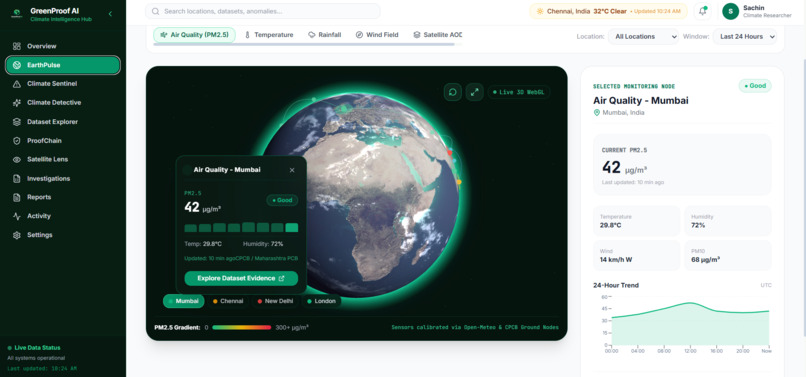Screen dimensions: 806x377
Task: Click the Live 3D WebGL badge
Action: coord(519,92)
